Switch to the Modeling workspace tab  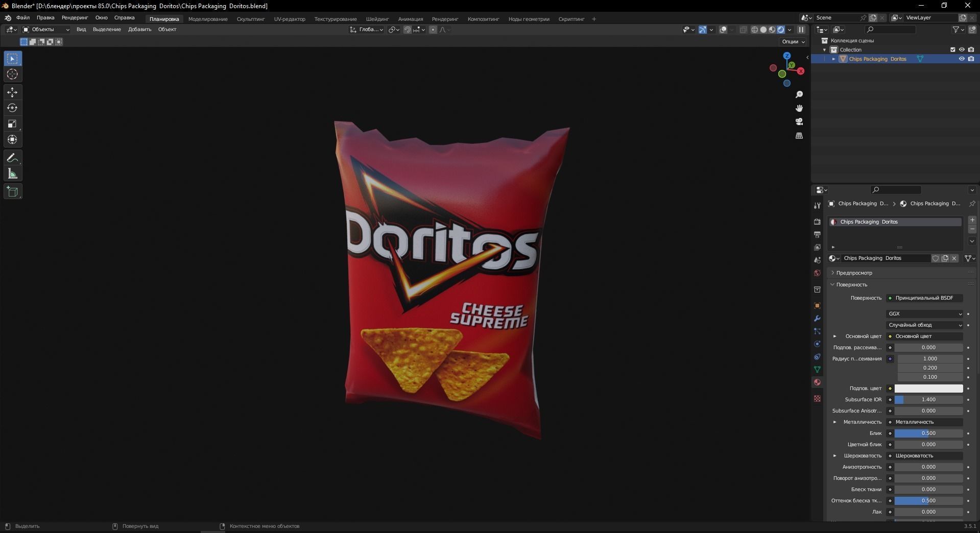(208, 19)
